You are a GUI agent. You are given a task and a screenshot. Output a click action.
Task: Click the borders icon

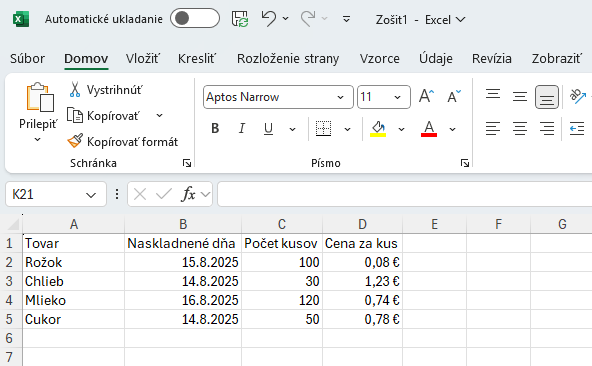[x=324, y=129]
